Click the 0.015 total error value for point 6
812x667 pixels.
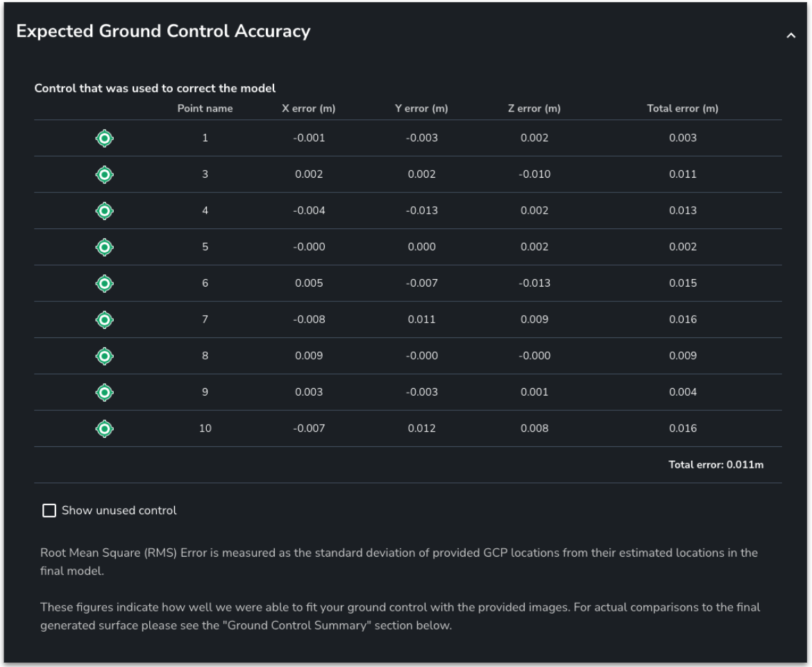682,283
